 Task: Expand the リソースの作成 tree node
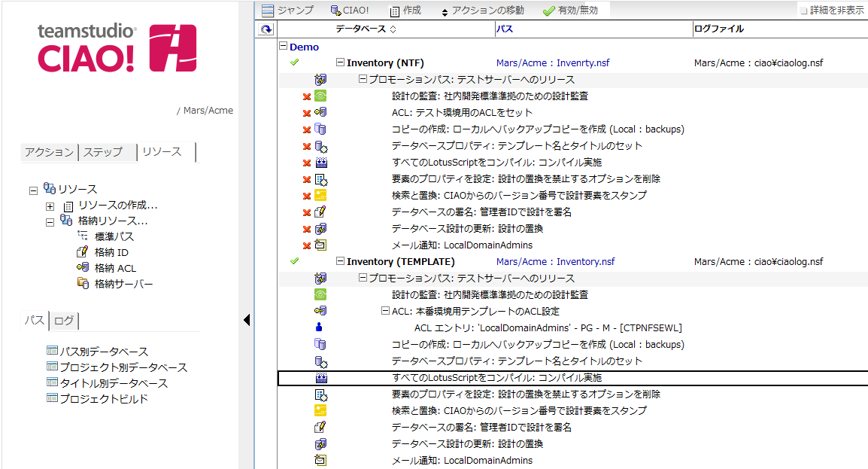[50, 206]
